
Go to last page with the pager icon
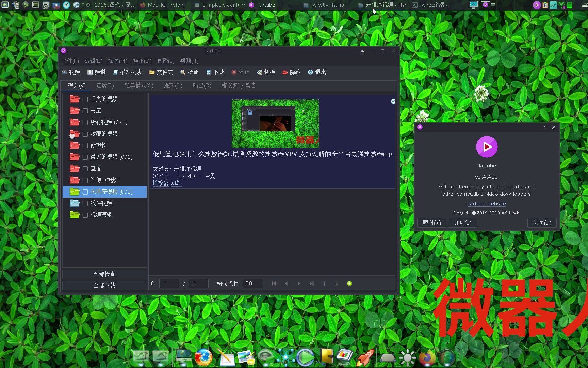point(311,283)
